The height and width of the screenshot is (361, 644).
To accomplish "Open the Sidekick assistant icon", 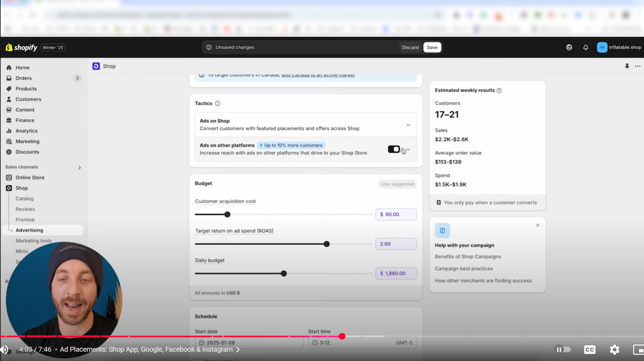I will point(569,48).
